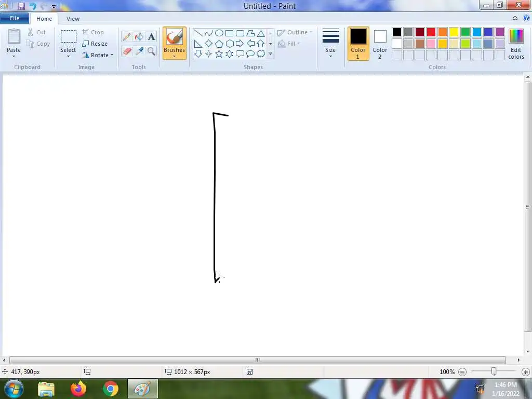This screenshot has width=532, height=399.
Task: Choose the Six-point star shape
Action: tap(229, 54)
